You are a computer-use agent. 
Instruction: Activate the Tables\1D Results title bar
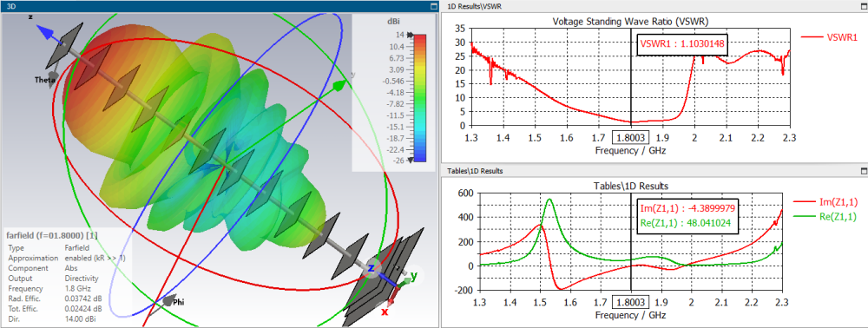click(648, 171)
